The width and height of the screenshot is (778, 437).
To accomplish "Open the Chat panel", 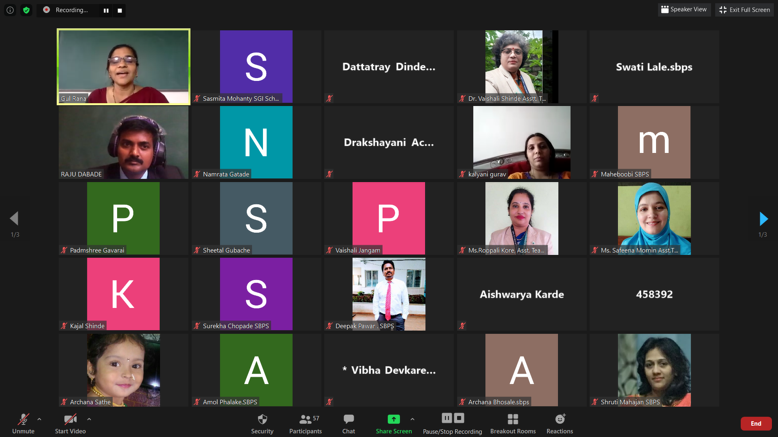I will [x=348, y=424].
